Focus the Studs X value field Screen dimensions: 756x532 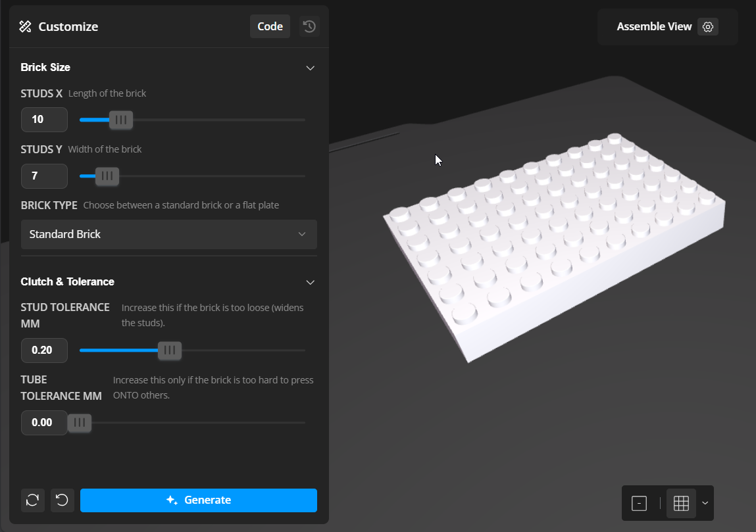44,120
